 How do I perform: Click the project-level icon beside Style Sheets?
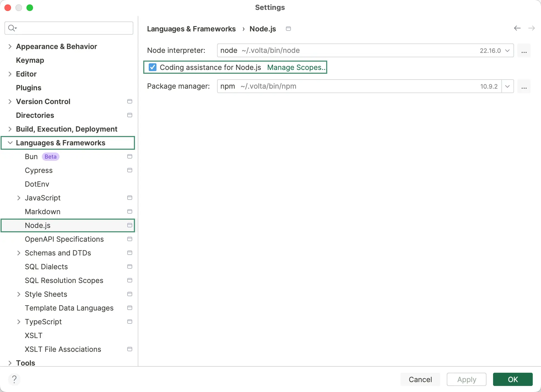click(x=130, y=294)
